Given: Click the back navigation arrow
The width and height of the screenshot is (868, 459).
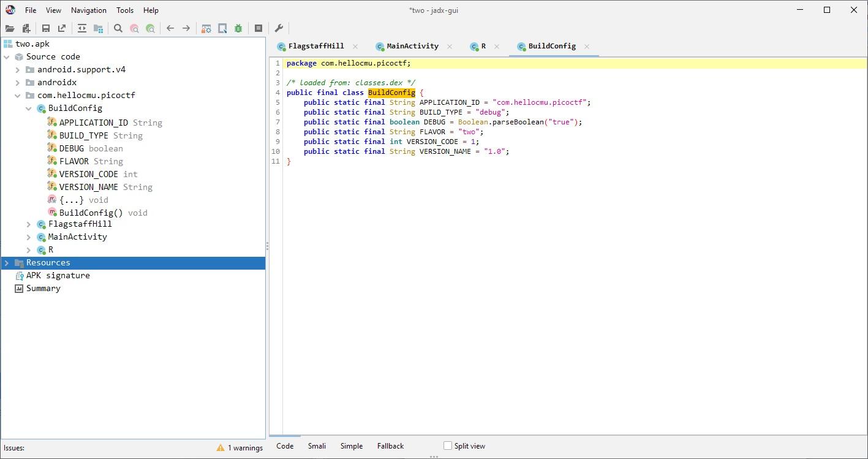Looking at the screenshot, I should (x=170, y=28).
